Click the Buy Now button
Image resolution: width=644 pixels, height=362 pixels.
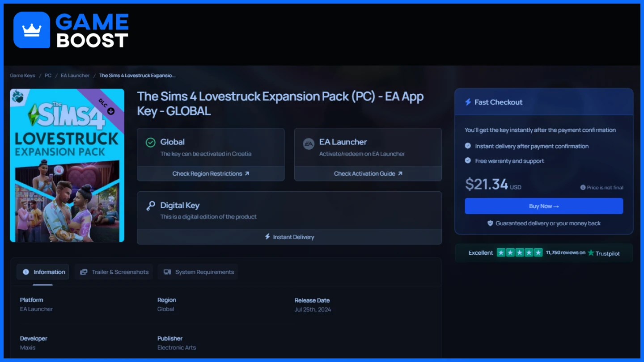pos(544,206)
